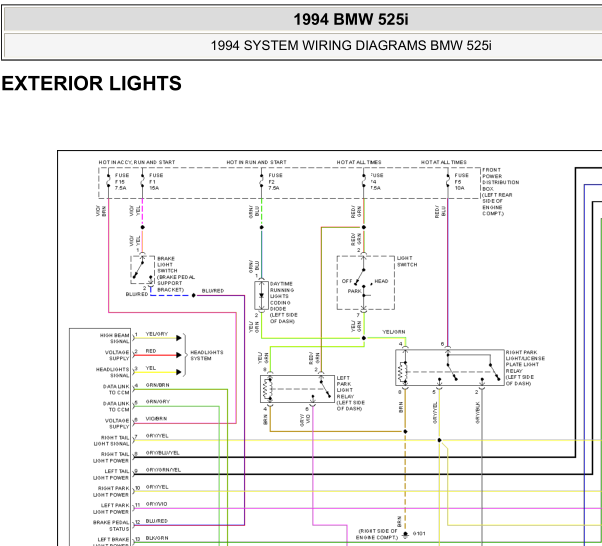The height and width of the screenshot is (546, 602).
Task: Click the "LEFT PARK LIGHT POWER" pin label
Action: tap(111, 508)
